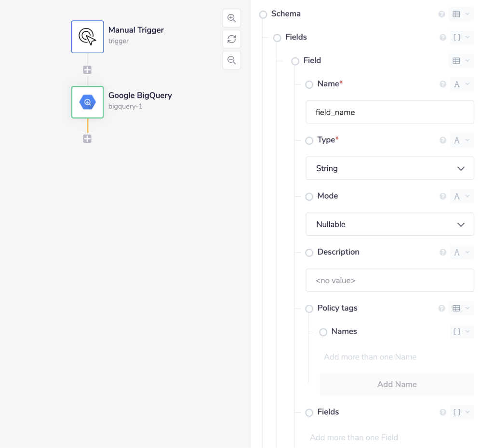Viewport: 482px width, 448px height.
Task: Click the plus icon below Manual Trigger
Action: point(87,69)
